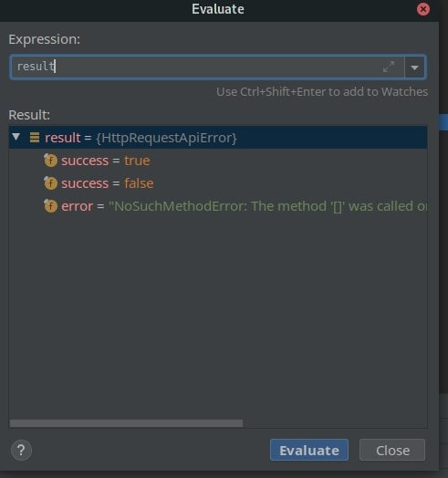Viewport: 448px width, 478px height.
Task: Click the field icon next to success = false
Action: coord(50,183)
